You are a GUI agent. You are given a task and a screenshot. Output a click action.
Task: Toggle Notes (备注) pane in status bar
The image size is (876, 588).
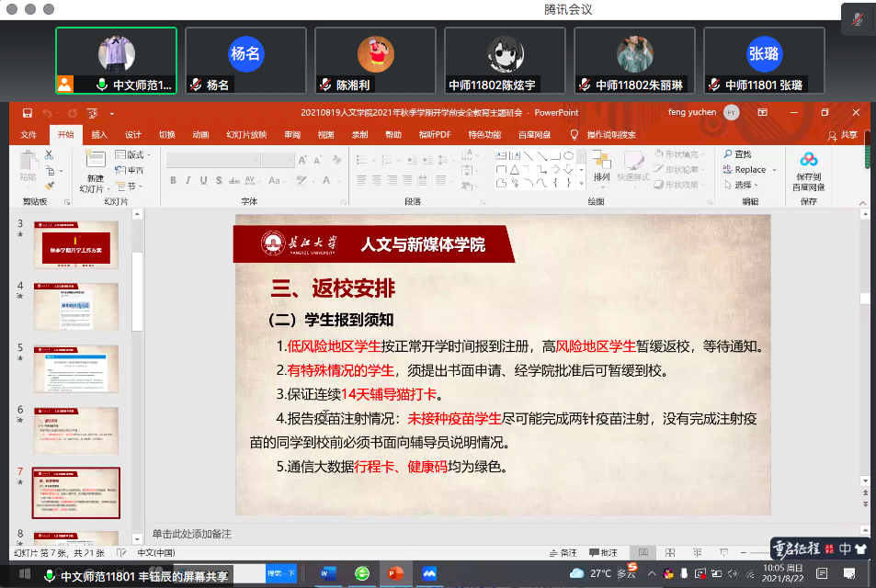(563, 553)
